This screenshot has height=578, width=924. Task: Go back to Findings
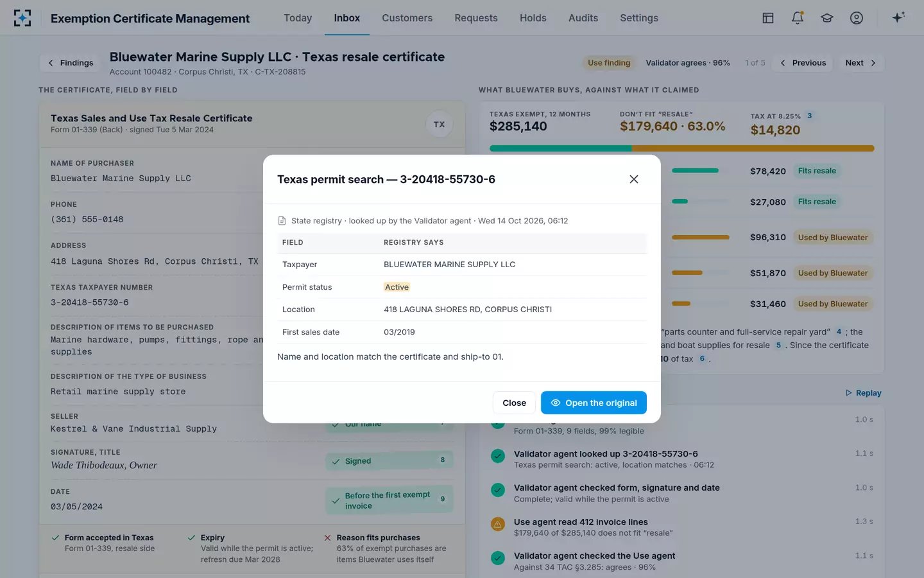tap(71, 63)
